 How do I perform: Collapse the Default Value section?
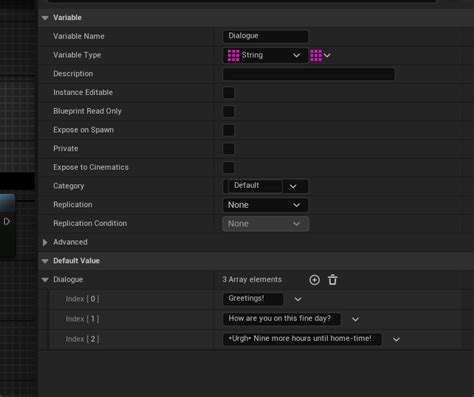point(45,261)
